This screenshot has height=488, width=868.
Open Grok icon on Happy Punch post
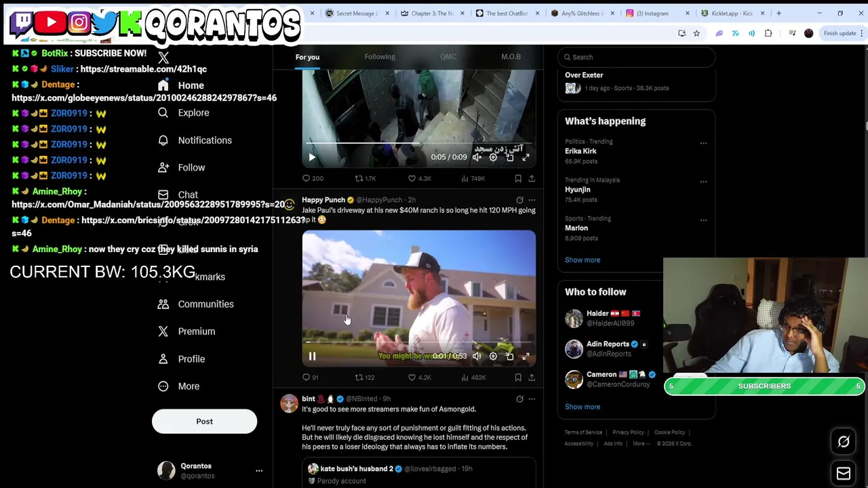[519, 200]
